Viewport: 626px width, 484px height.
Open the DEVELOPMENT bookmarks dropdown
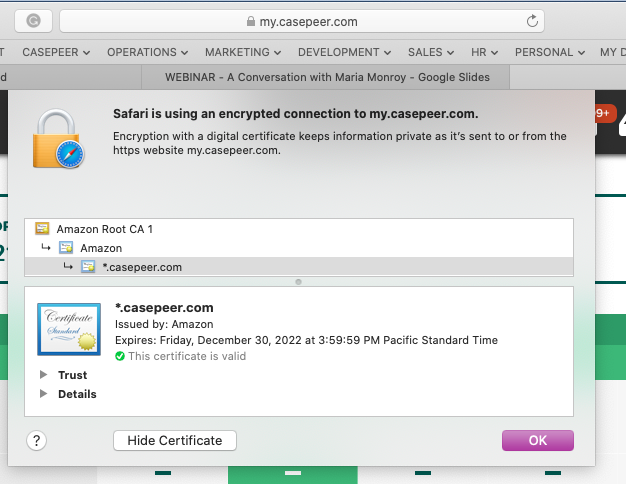click(x=345, y=52)
